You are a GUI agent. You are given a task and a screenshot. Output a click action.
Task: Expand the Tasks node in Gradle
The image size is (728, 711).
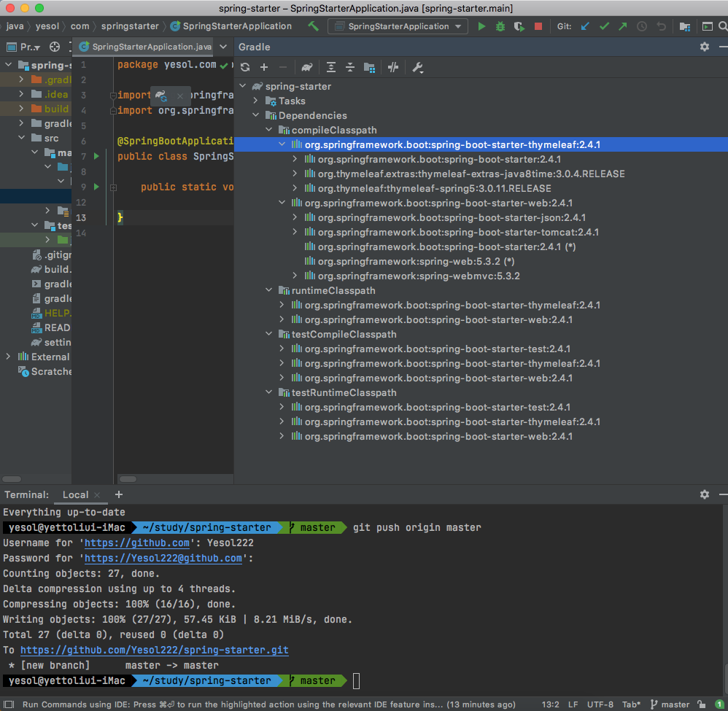click(x=256, y=101)
